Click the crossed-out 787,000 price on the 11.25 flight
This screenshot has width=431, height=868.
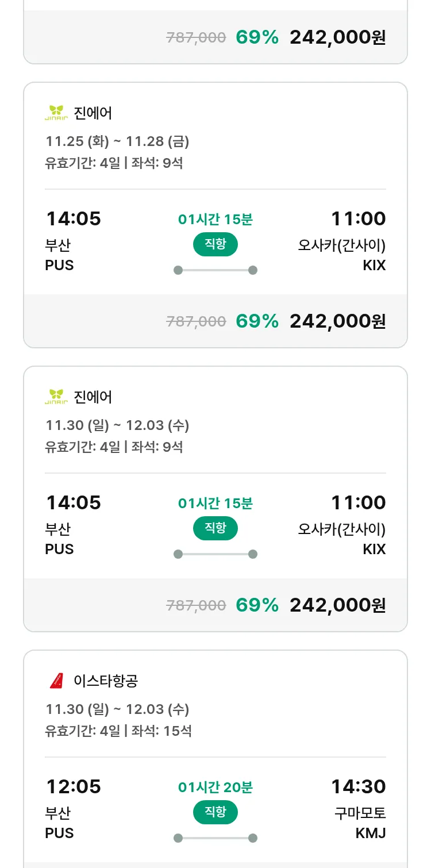click(196, 321)
